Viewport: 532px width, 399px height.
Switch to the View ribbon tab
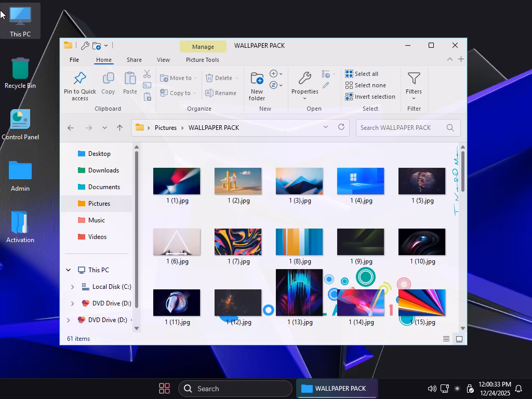[163, 60]
